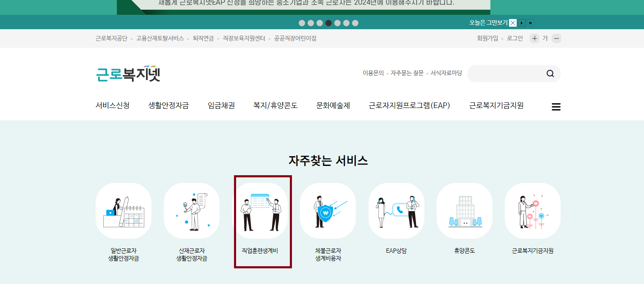
Task: Select the 산재근로자 생활안정자금 service icon
Action: click(192, 211)
